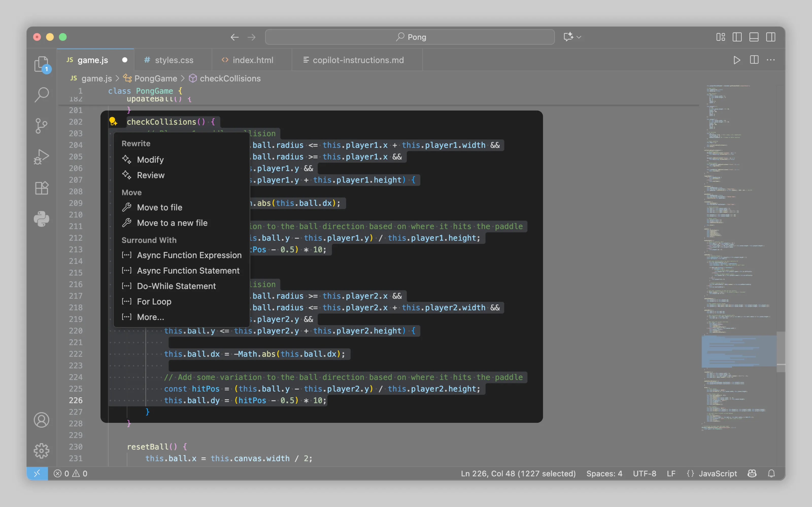Click PongGame in the breadcrumb
The width and height of the screenshot is (812, 507).
(155, 79)
